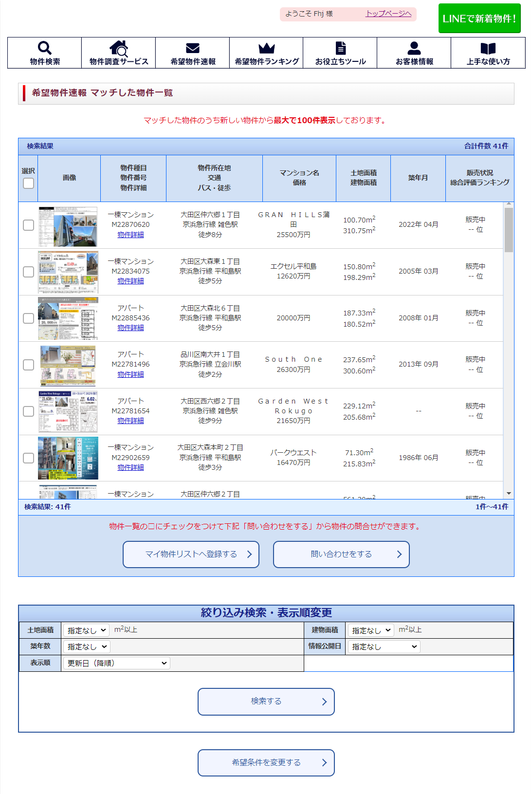Click the open book icon for 上手な使い方
This screenshot has width=532, height=794.
click(488, 48)
